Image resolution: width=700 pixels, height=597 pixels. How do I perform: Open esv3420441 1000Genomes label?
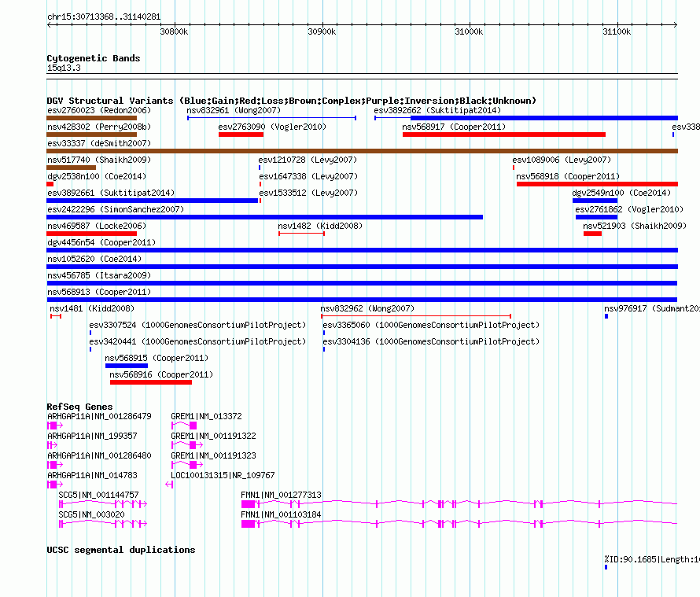click(x=197, y=341)
